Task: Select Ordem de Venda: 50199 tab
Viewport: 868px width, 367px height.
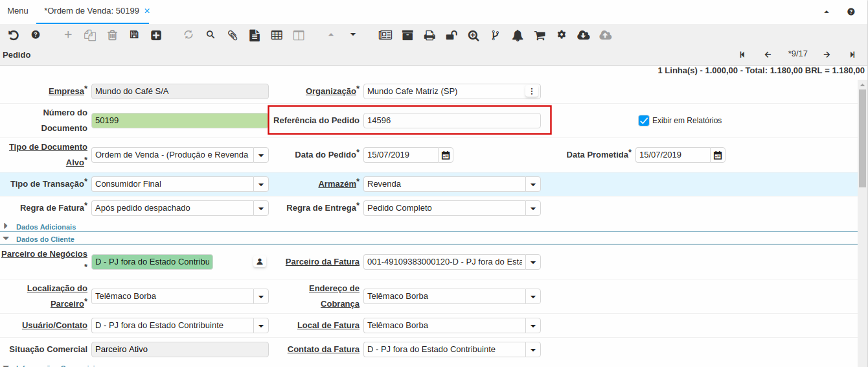Action: 91,11
